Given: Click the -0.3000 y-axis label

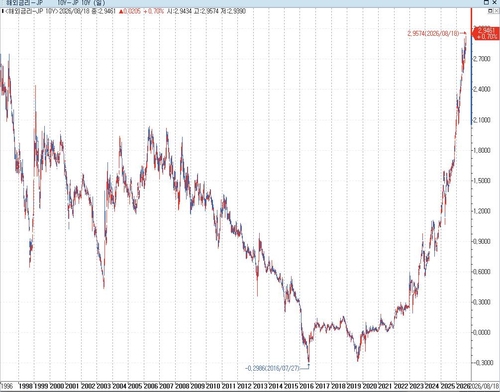Looking at the screenshot, I should (482, 363).
